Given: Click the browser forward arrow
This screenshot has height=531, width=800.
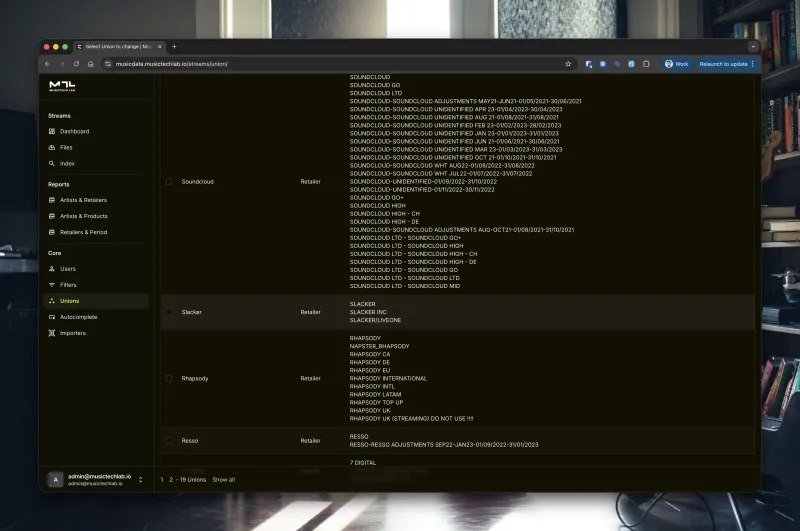Looking at the screenshot, I should pyautogui.click(x=62, y=64).
